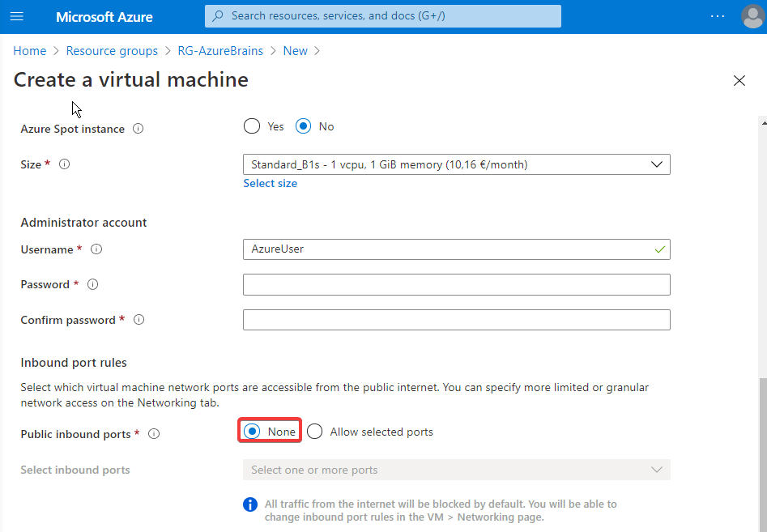Choose Allow selected ports option
Viewport: 767px width, 532px height.
coord(314,432)
